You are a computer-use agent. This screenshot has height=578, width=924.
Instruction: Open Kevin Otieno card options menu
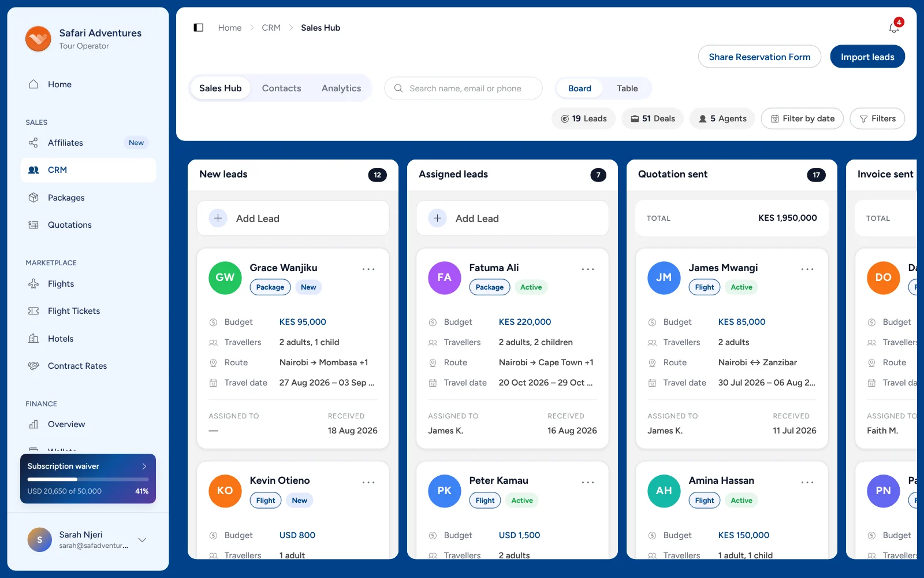[x=368, y=483]
